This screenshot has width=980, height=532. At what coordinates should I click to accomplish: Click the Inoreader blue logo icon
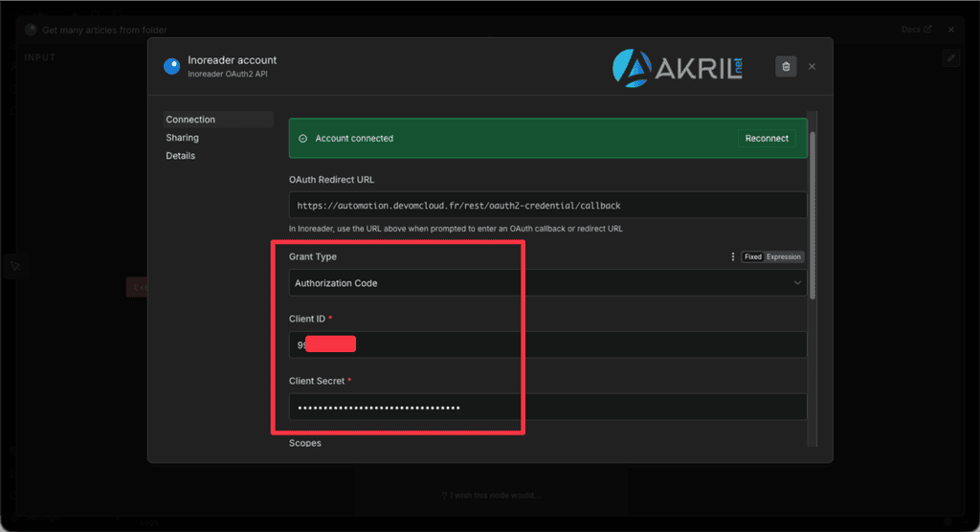click(172, 66)
